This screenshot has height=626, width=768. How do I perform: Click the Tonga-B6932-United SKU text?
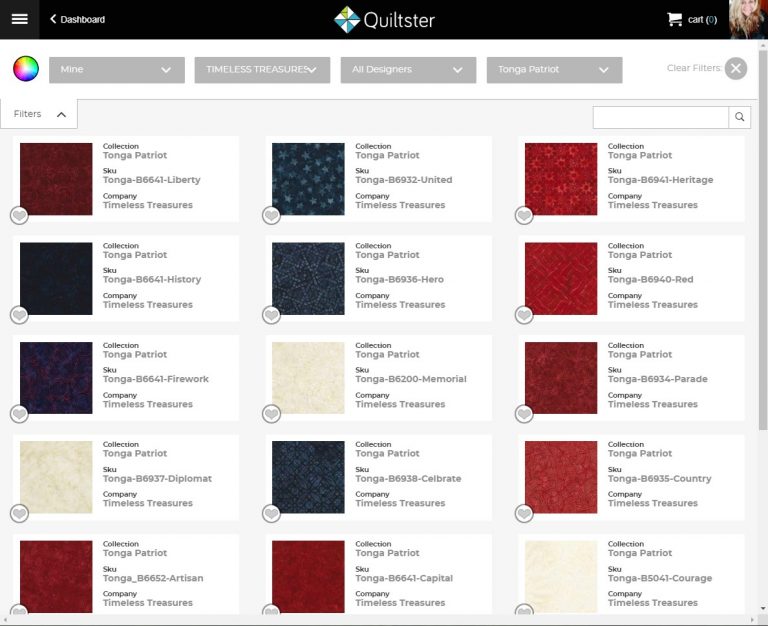(404, 180)
